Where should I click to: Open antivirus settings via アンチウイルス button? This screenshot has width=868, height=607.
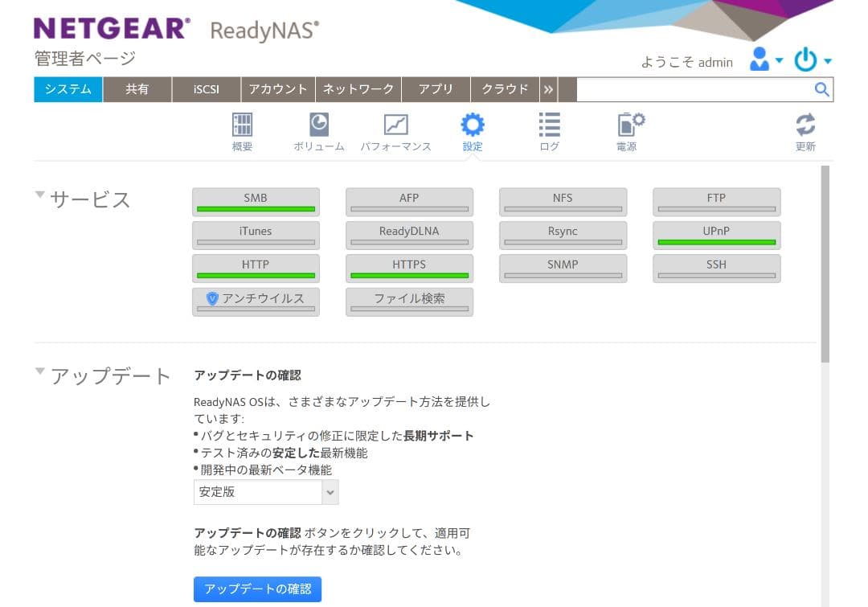(x=256, y=301)
